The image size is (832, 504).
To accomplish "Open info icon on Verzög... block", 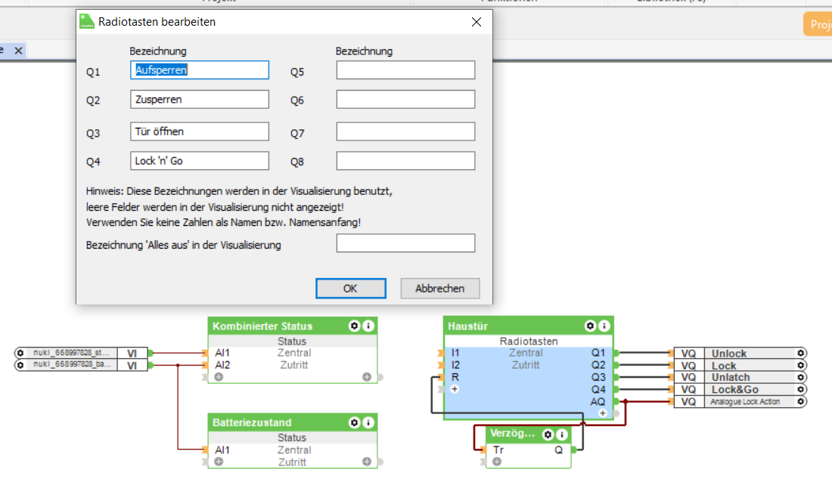I will point(562,434).
